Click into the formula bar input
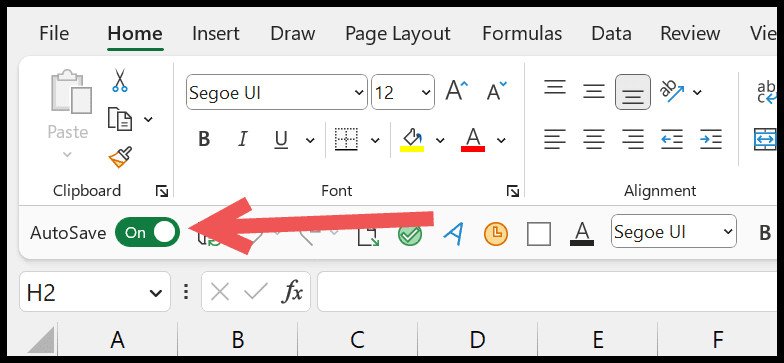Screen dimensions: 784x363 click(547, 292)
